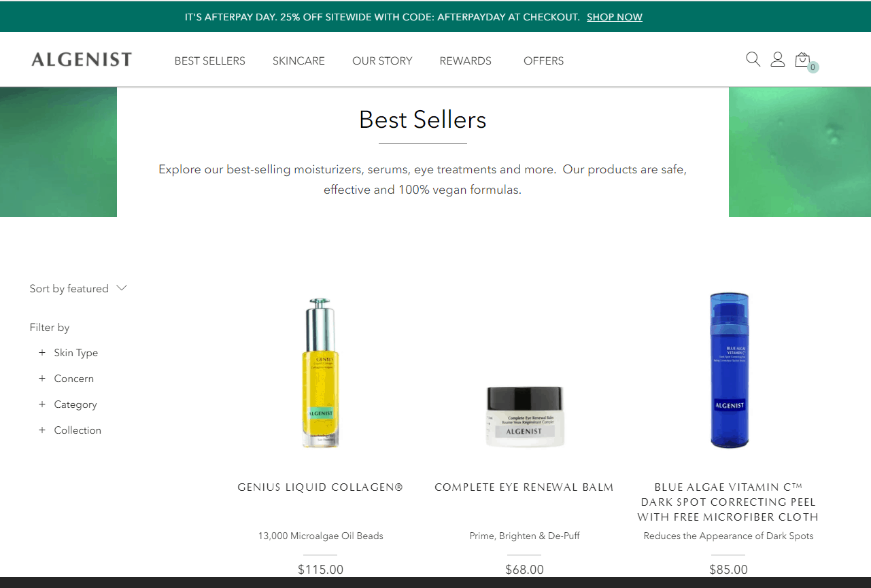Screen dimensions: 871x588
Task: Open the Best Sellers menu item
Action: pyautogui.click(x=209, y=60)
